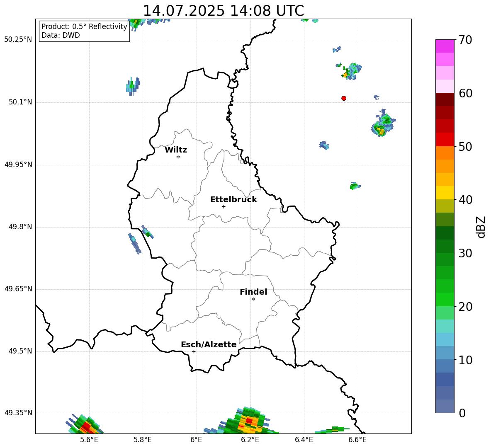Click the 49.65°N latitude label
Viewport: 491px width, 448px height.
click(x=18, y=289)
